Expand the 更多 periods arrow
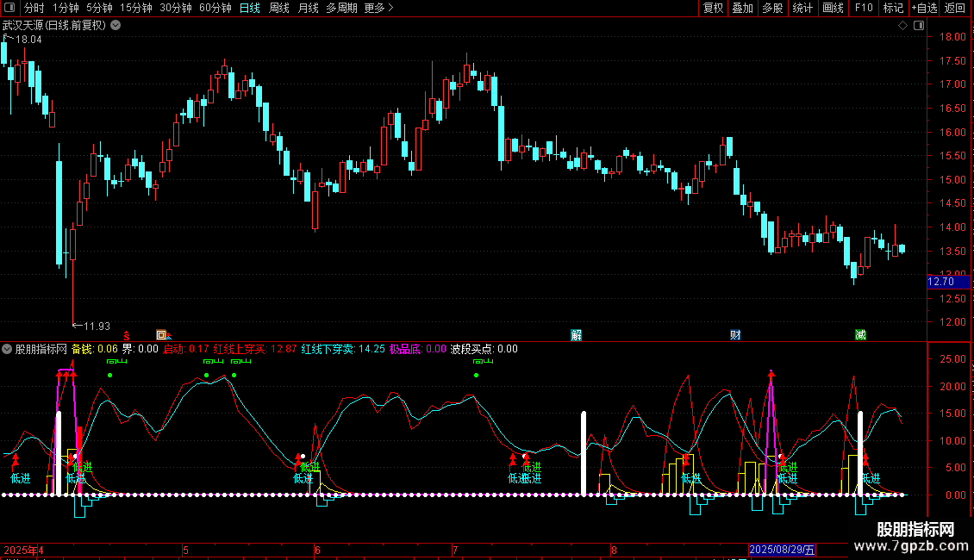The height and width of the screenshot is (560, 974). (390, 8)
